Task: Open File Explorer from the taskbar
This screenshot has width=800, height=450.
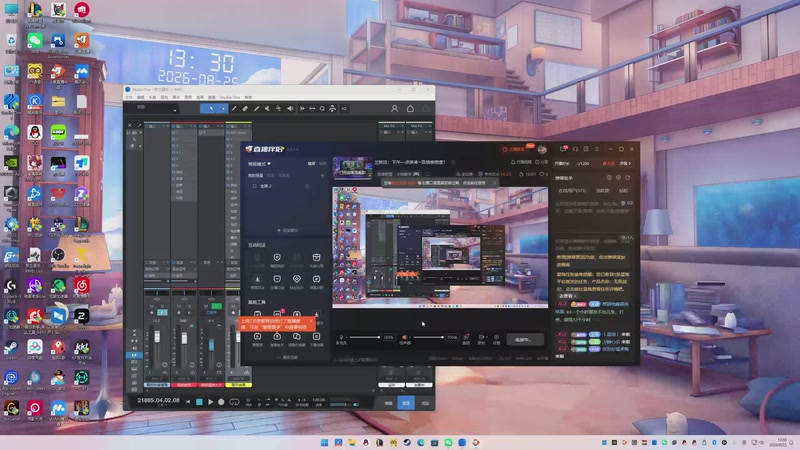Action: point(352,442)
